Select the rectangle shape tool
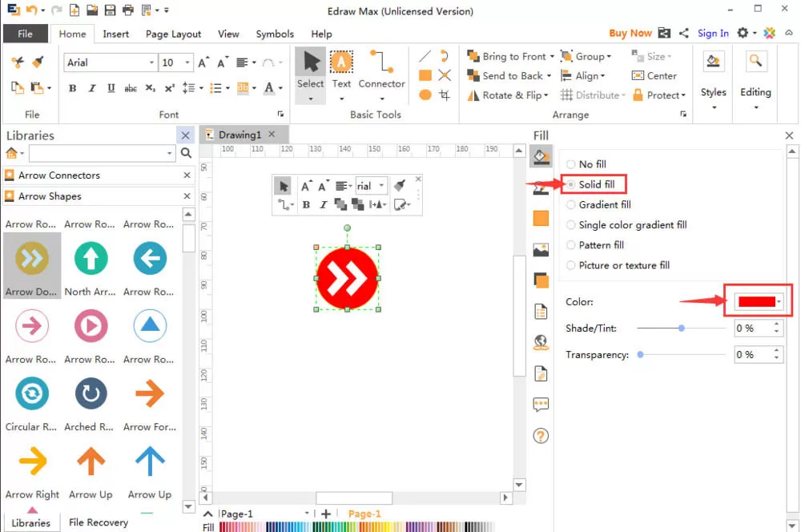This screenshot has width=801, height=532. [x=425, y=75]
